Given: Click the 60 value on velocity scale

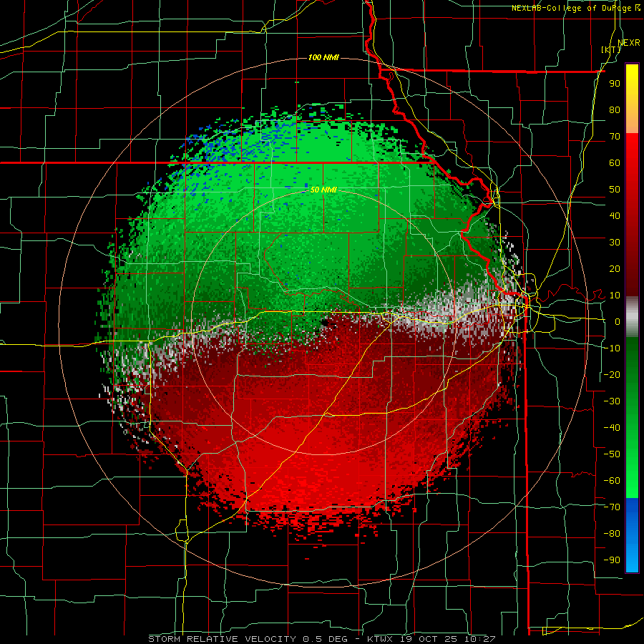Looking at the screenshot, I should (x=615, y=162).
